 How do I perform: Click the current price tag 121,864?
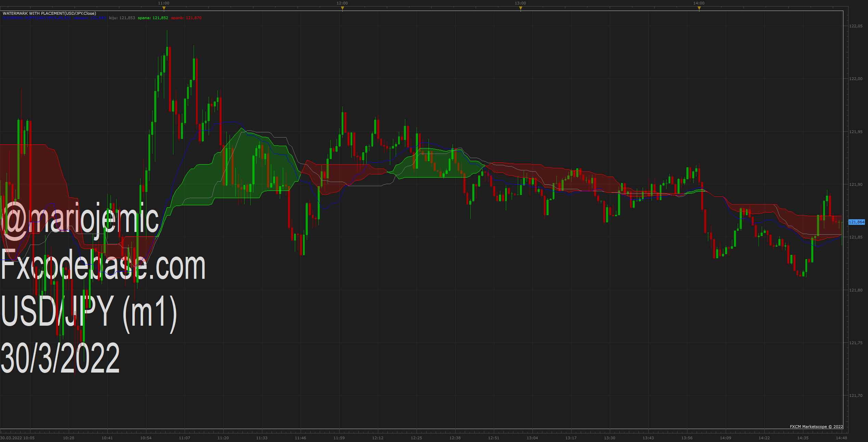[857, 222]
